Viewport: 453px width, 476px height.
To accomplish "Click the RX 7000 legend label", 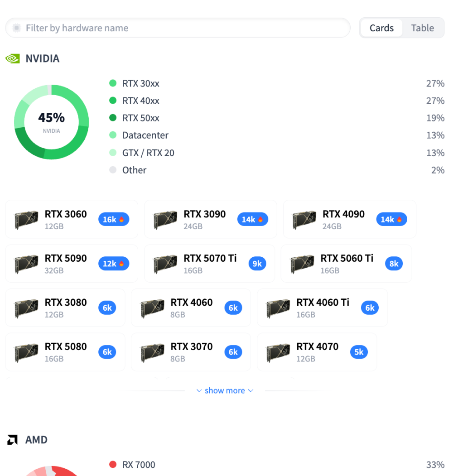I will [x=139, y=465].
